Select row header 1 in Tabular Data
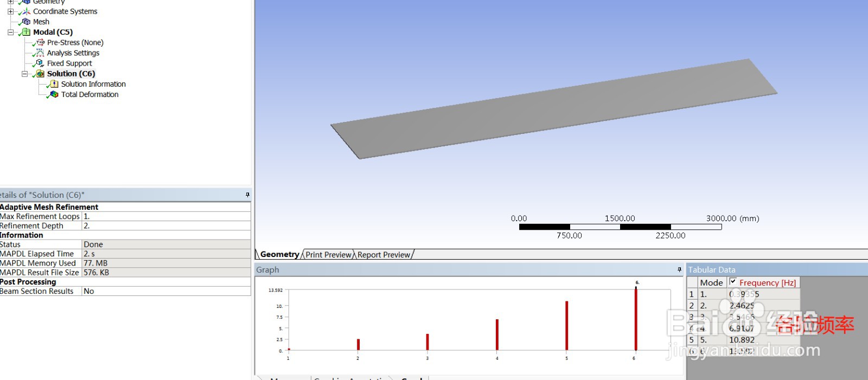The height and width of the screenshot is (380, 868). (x=692, y=294)
